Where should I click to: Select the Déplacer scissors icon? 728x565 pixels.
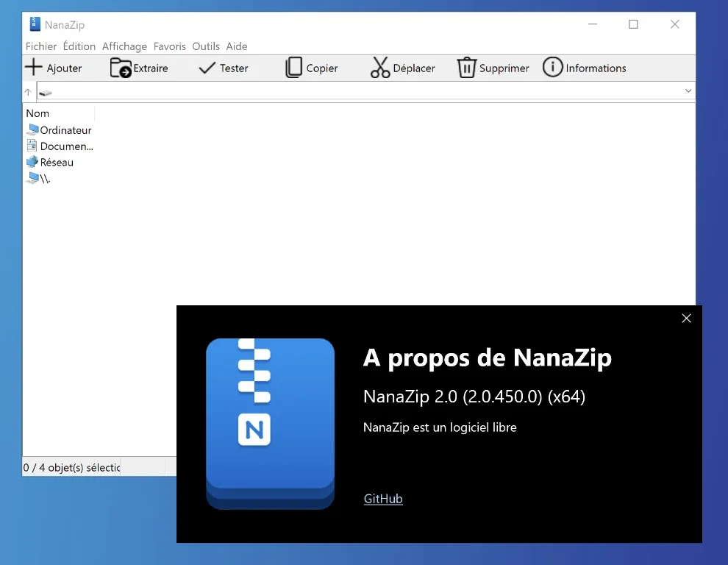(x=380, y=68)
